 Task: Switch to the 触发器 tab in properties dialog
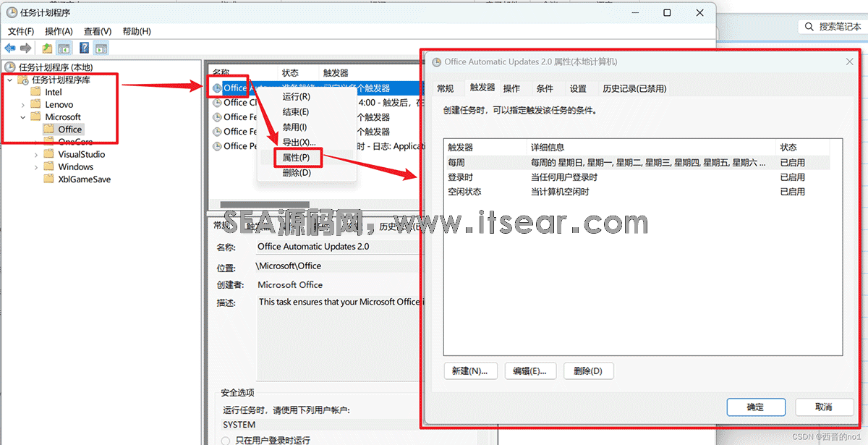point(482,87)
